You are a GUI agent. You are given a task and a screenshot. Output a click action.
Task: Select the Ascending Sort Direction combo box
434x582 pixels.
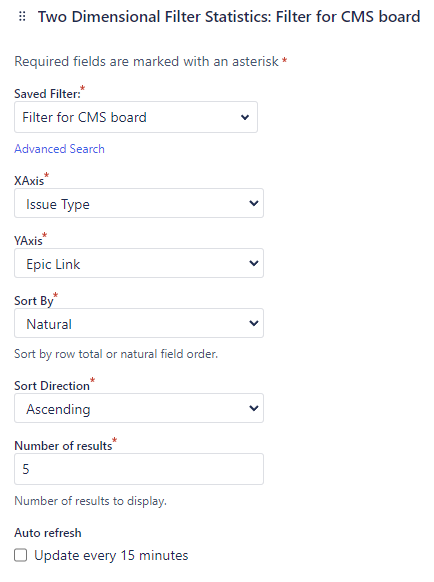click(x=139, y=408)
